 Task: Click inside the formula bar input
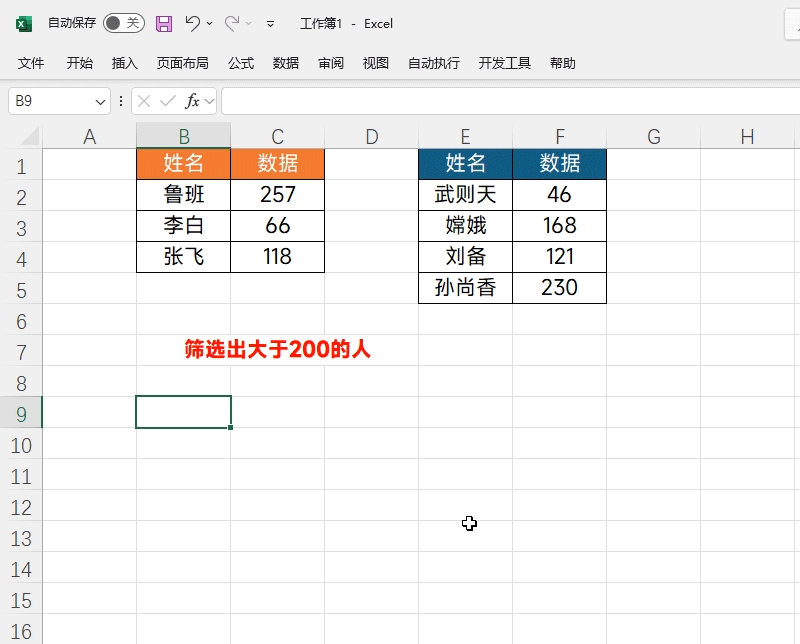click(x=510, y=101)
